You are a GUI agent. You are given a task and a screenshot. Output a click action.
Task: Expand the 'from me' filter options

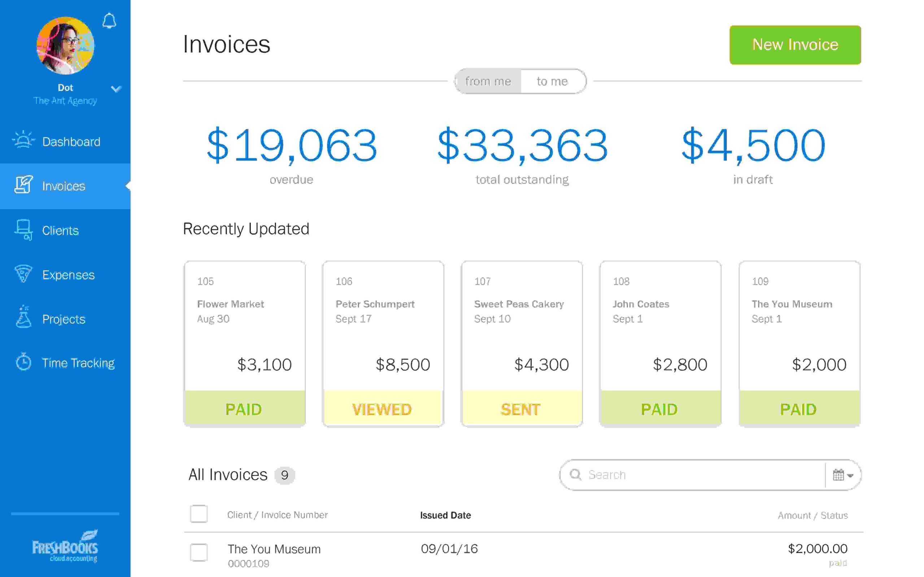pos(488,81)
